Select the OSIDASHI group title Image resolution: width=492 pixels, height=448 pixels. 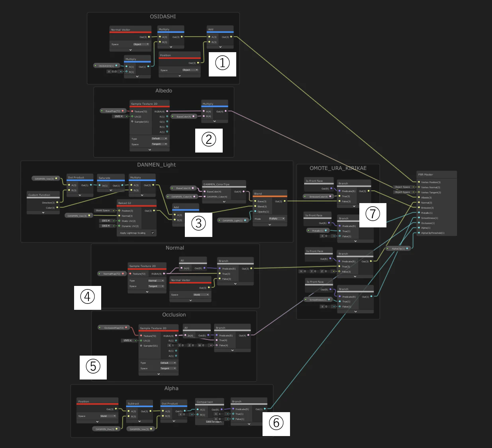tap(163, 16)
